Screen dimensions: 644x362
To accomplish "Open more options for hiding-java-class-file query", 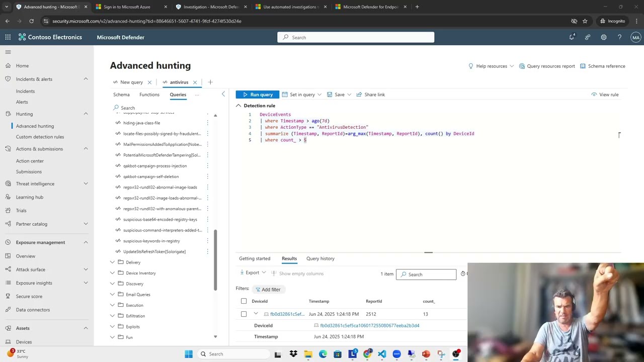I will tap(207, 123).
